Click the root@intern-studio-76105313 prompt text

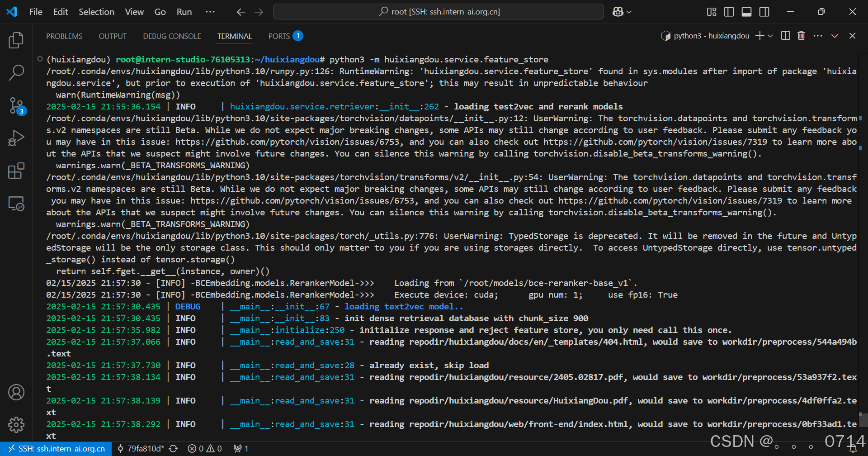[183, 60]
